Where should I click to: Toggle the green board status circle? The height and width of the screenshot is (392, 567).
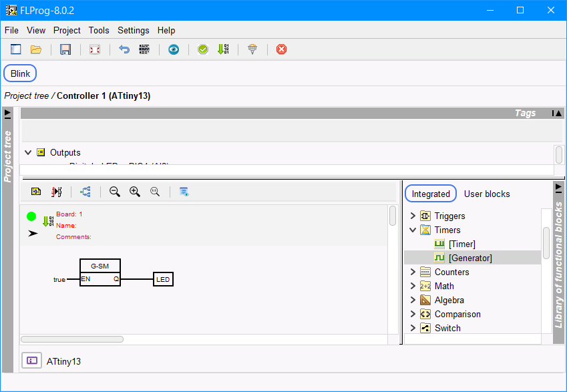tap(31, 216)
